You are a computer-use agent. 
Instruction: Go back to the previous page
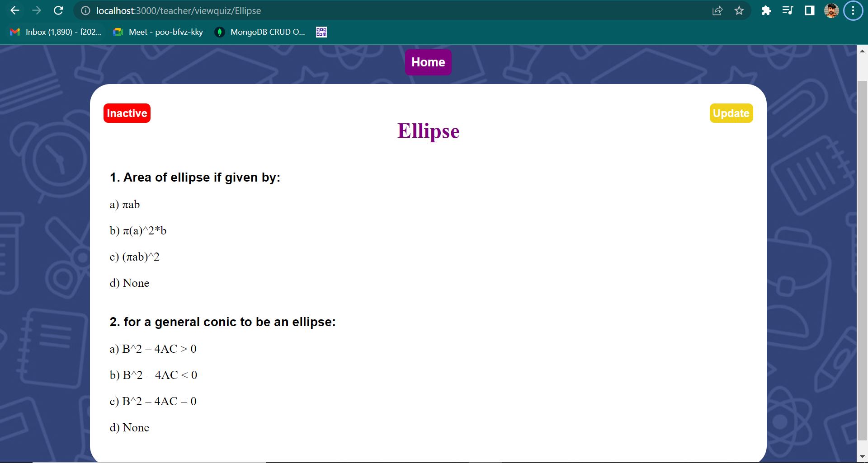[15, 10]
